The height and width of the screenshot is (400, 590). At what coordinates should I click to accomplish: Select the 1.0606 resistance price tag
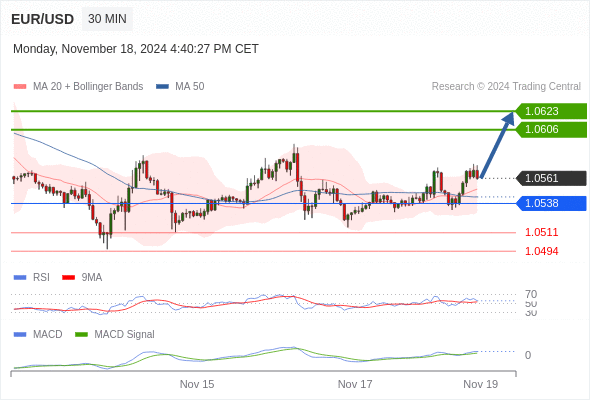click(551, 129)
